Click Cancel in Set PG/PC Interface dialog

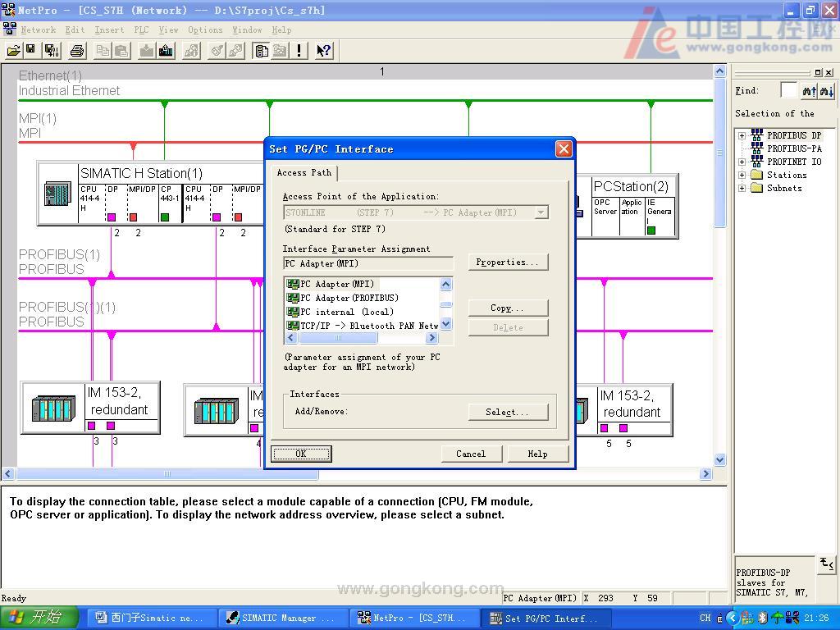472,454
